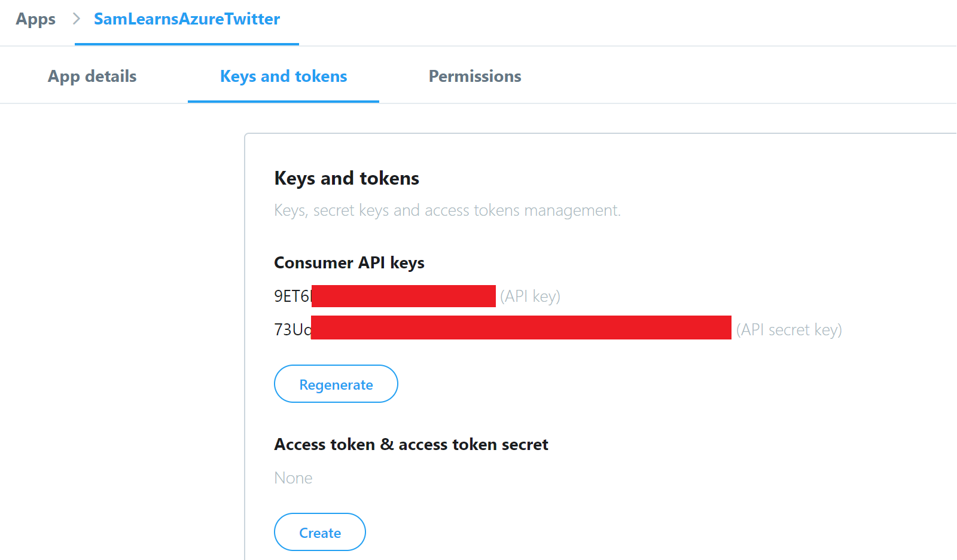Click the gray (API key) label

click(530, 296)
